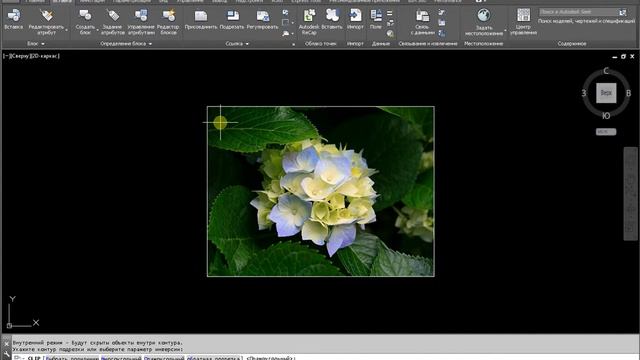Click the Вставка ribbon tab
The image size is (640, 360).
[x=62, y=1]
